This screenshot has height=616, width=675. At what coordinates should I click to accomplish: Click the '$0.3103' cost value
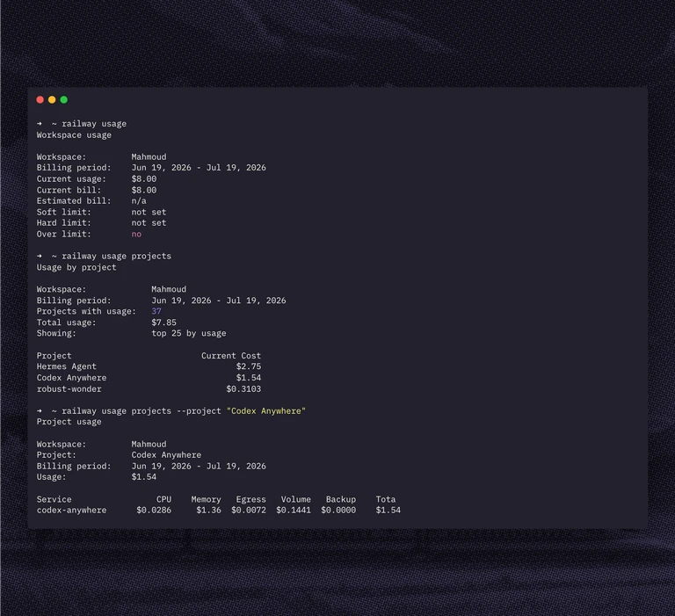coord(243,389)
